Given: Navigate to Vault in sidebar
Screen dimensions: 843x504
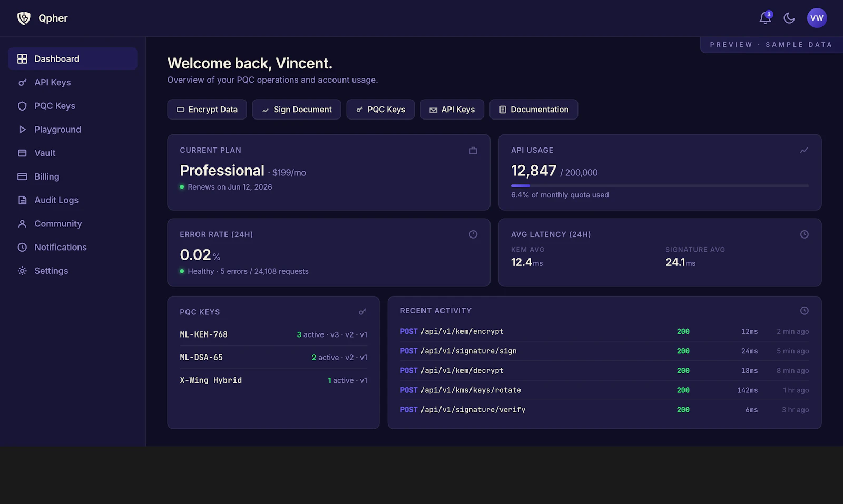Looking at the screenshot, I should [73, 153].
